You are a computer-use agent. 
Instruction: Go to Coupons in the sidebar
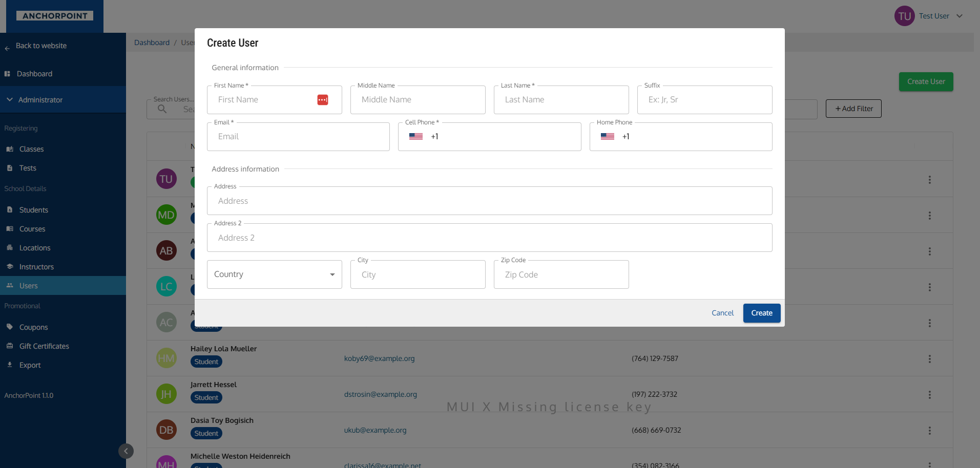[x=33, y=327]
